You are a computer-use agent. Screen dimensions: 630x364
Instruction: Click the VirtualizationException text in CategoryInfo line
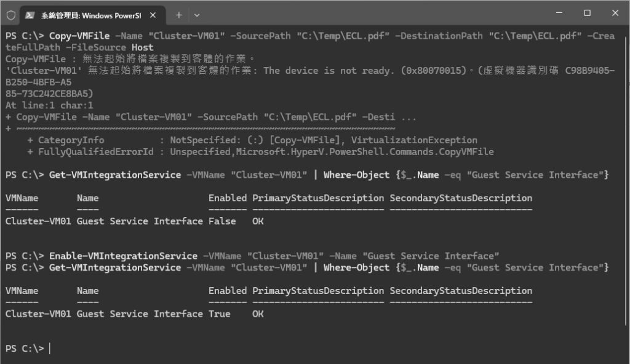[x=414, y=140]
